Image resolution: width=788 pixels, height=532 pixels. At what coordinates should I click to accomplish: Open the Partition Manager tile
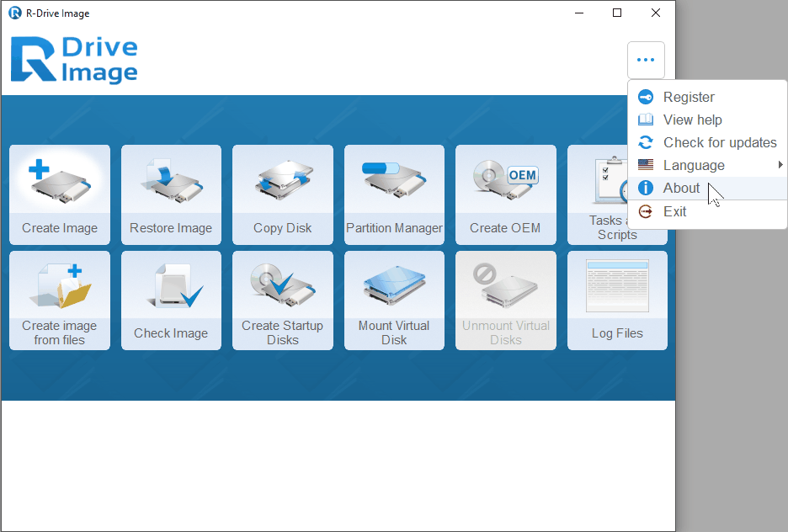pos(395,195)
